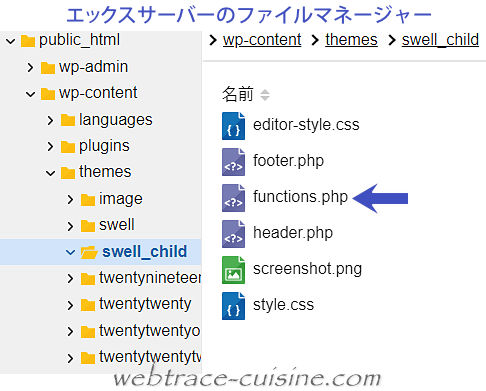Select image label in folder tree

[121, 199]
